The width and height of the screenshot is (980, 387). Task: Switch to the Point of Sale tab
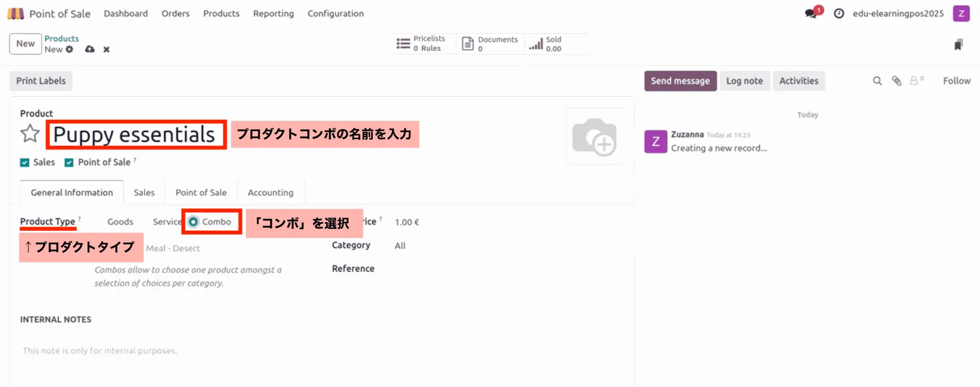[201, 192]
